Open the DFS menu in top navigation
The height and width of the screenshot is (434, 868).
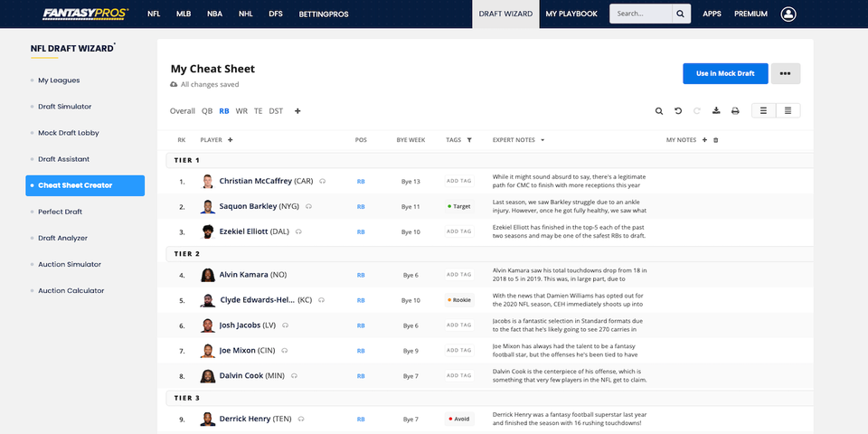(x=276, y=14)
